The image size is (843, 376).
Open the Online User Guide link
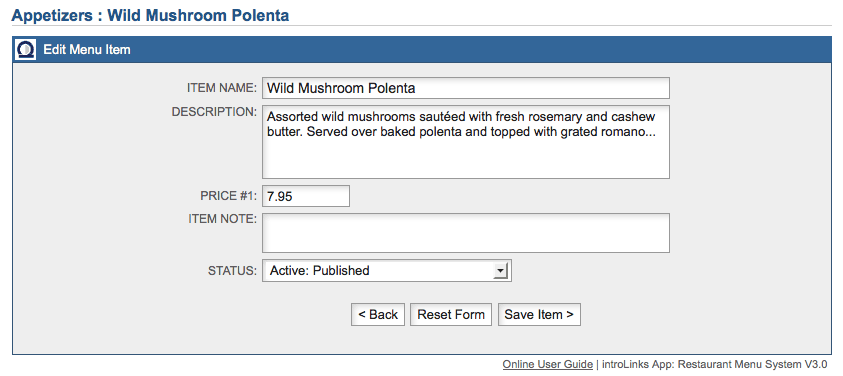(x=548, y=364)
